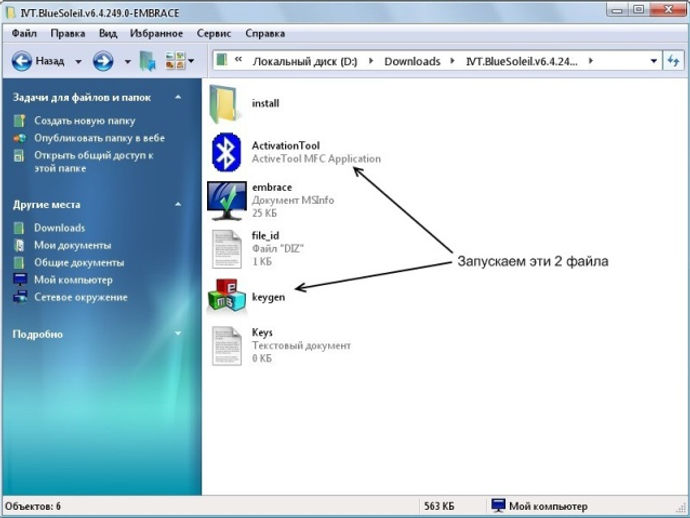Select the 'ActivationTool' file name
Image resolution: width=690 pixels, height=518 pixels.
pos(286,146)
